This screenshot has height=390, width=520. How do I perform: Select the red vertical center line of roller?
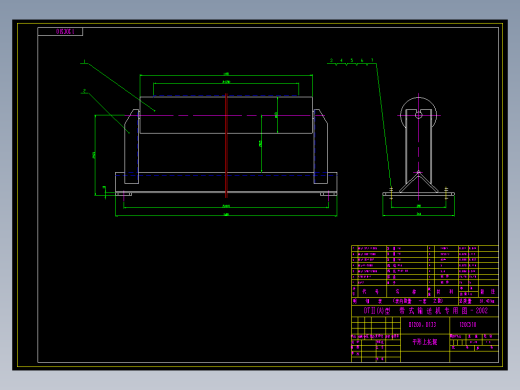pyautogui.click(x=226, y=146)
